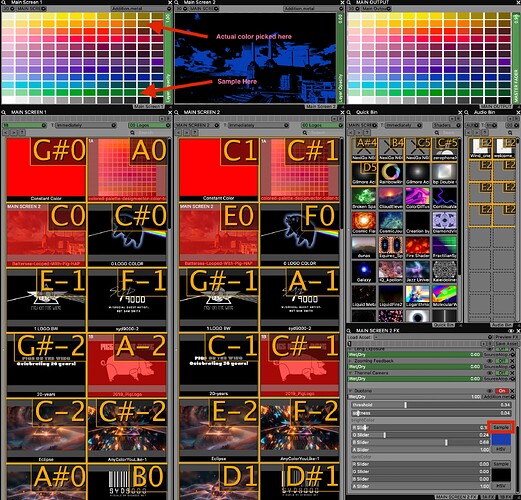Click search magnifier icon in Quick Bin
This screenshot has width=521, height=500.
(x=438, y=133)
